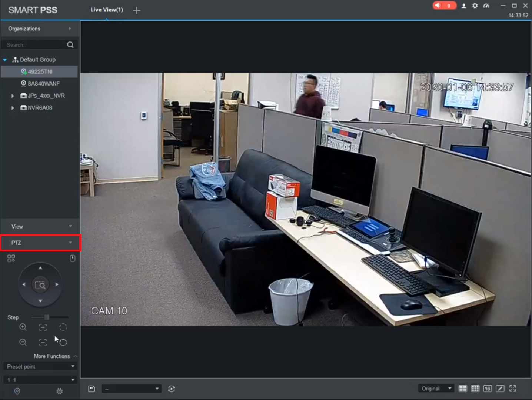Screen dimensions: 532x400
Task: Select the CAM 10 live video window
Action: tap(305, 199)
